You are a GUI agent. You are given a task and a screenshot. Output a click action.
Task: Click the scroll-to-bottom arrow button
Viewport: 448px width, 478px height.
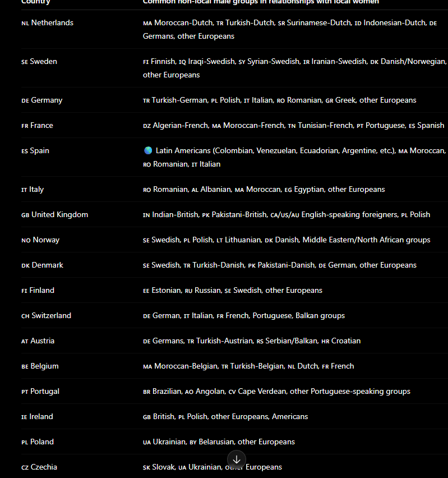tap(237, 459)
